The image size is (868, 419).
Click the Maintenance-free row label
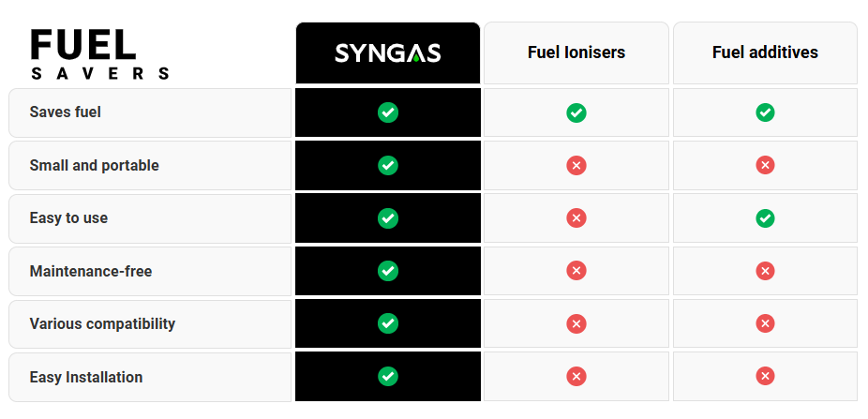[x=91, y=272]
